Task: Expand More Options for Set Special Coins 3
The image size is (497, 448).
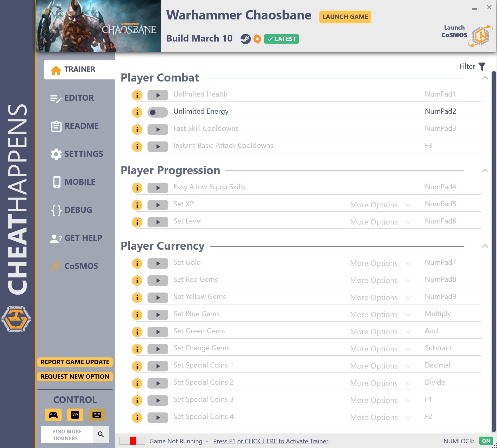Action: (380, 401)
